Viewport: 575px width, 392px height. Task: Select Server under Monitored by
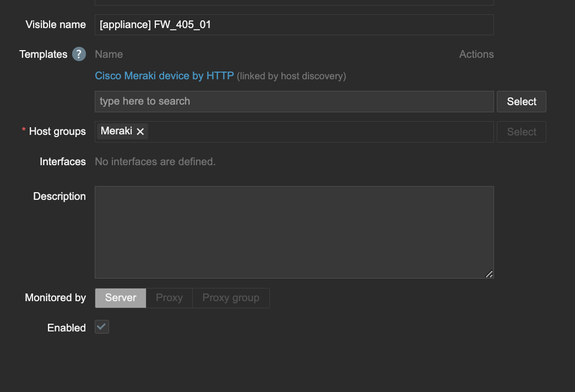[x=121, y=298]
